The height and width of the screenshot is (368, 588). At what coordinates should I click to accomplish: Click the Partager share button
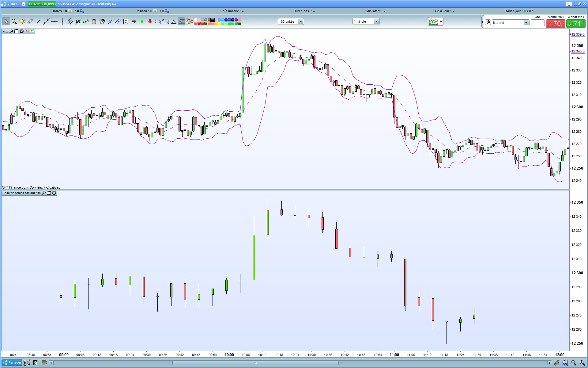tap(12, 362)
